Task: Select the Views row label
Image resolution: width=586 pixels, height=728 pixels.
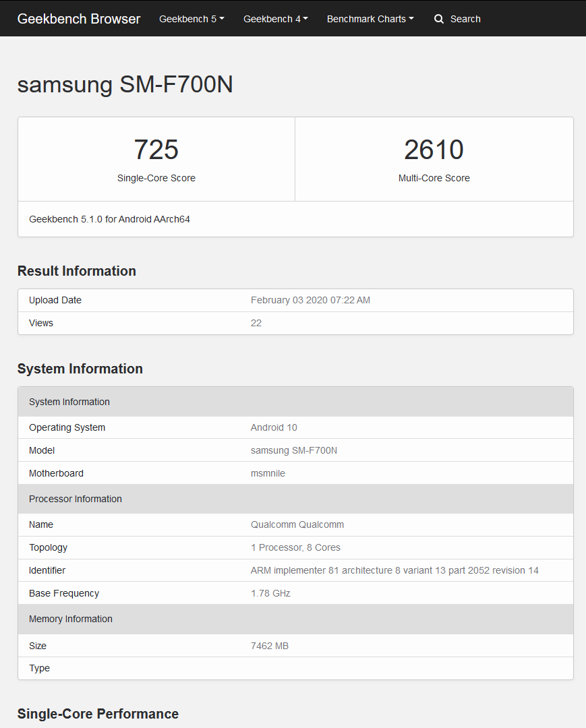Action: pyautogui.click(x=41, y=323)
